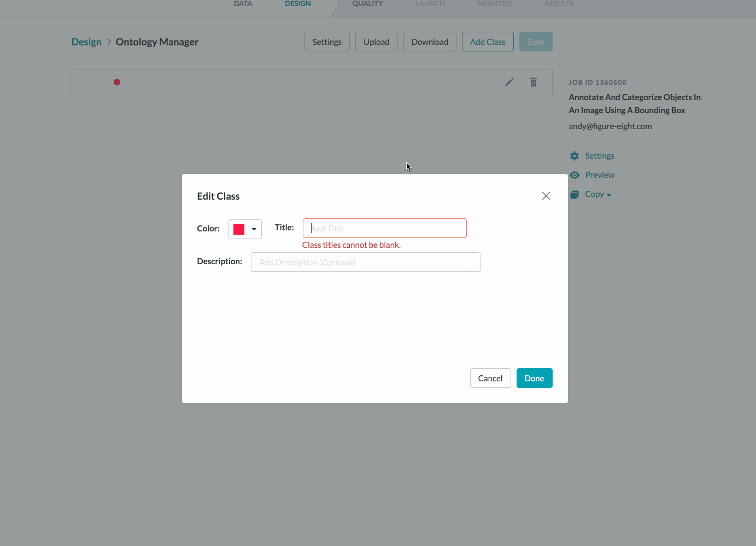Open the color picker dropdown arrow
Image resolution: width=756 pixels, height=546 pixels.
(254, 229)
